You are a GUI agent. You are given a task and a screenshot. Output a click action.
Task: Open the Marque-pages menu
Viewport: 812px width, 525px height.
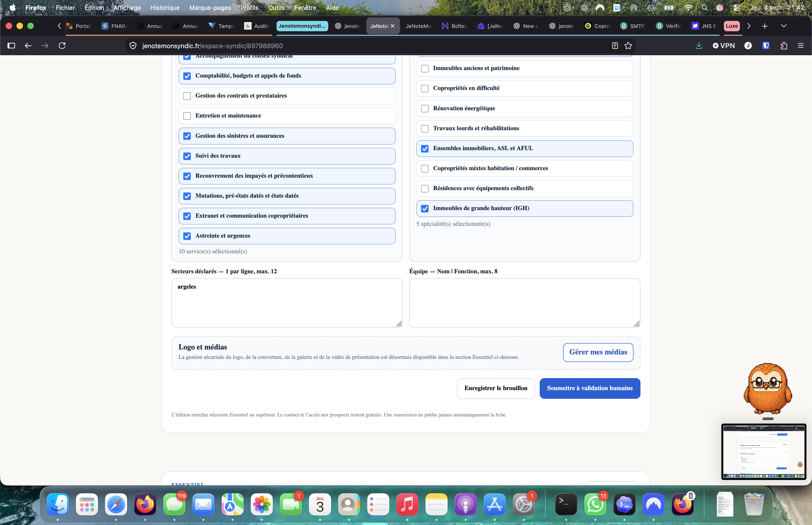[210, 8]
